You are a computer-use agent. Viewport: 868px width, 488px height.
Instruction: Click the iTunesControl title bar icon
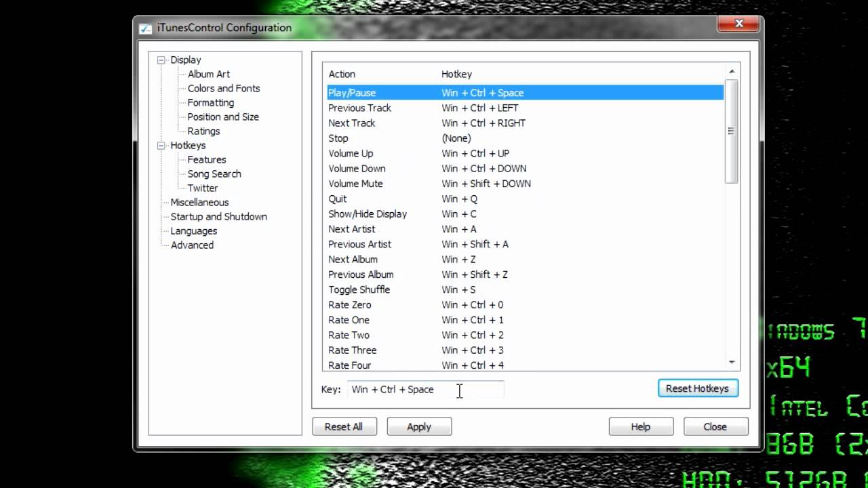coord(145,28)
